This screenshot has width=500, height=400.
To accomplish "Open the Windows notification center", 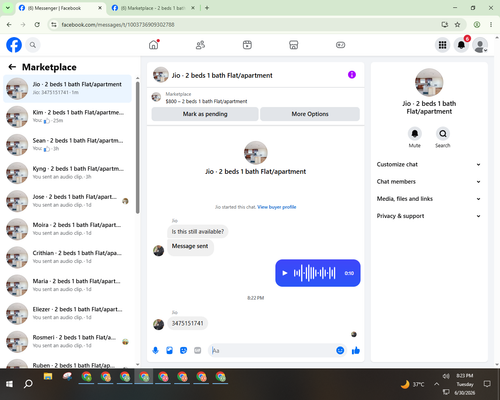I will [487, 384].
